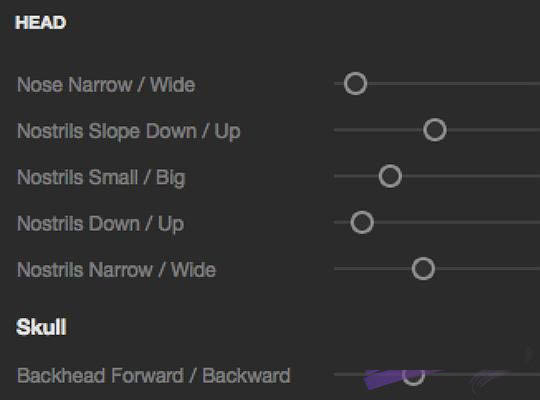This screenshot has width=540, height=400.
Task: Select the Nostrils Down / Up label
Action: pos(101,224)
